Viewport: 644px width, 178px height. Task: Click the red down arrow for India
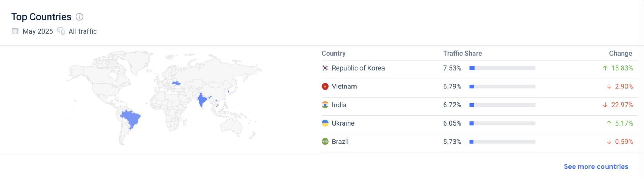(x=605, y=105)
